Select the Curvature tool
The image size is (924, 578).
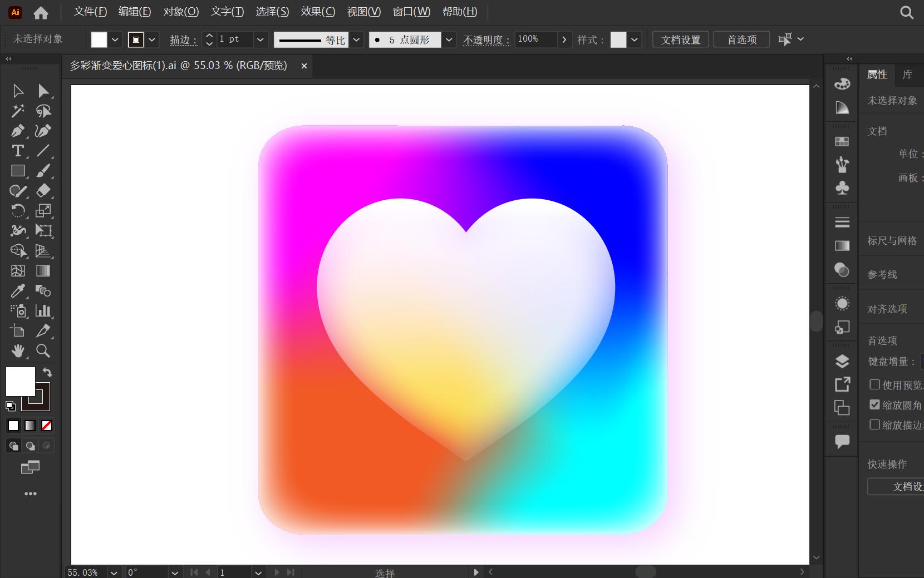[43, 131]
